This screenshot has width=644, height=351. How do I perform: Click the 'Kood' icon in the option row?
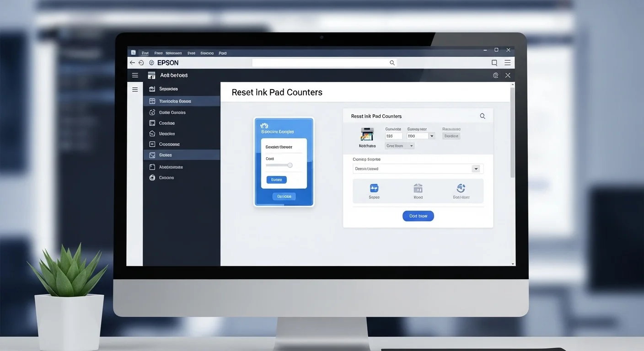point(418,188)
